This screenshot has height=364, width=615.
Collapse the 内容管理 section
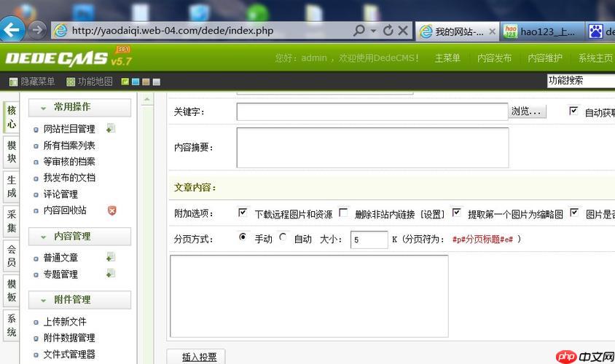(79, 237)
